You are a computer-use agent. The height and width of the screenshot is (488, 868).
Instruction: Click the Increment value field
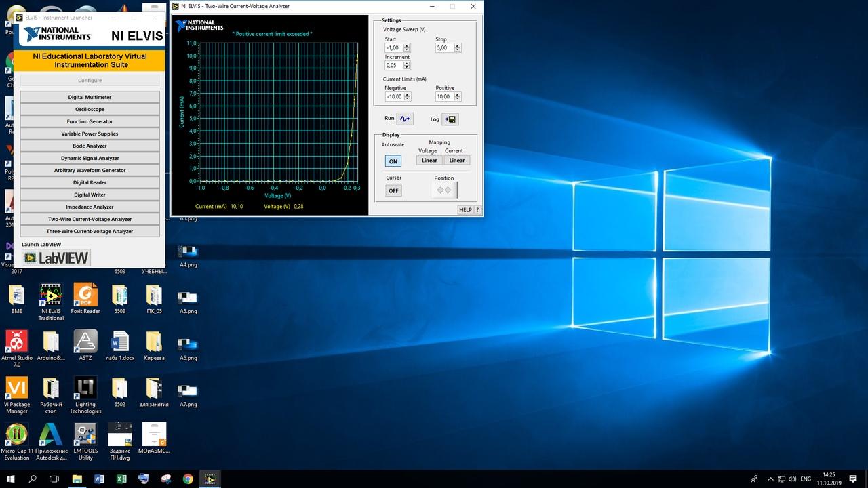coord(394,66)
